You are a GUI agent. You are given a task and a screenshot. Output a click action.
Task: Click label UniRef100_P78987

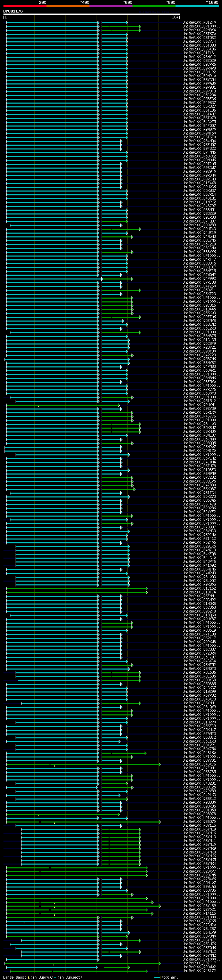(199, 527)
